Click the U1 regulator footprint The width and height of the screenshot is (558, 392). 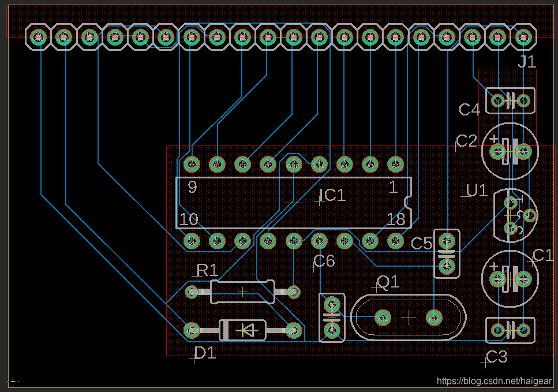pyautogui.click(x=514, y=215)
